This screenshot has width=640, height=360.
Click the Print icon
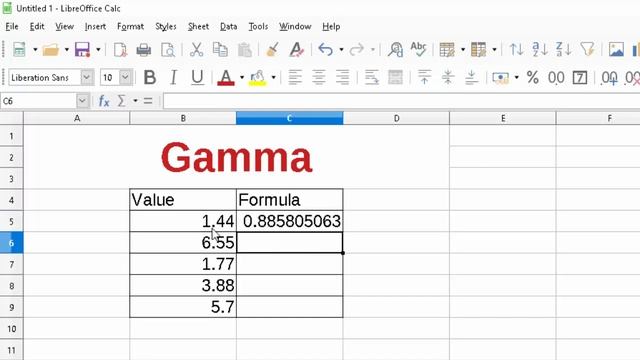click(x=144, y=50)
